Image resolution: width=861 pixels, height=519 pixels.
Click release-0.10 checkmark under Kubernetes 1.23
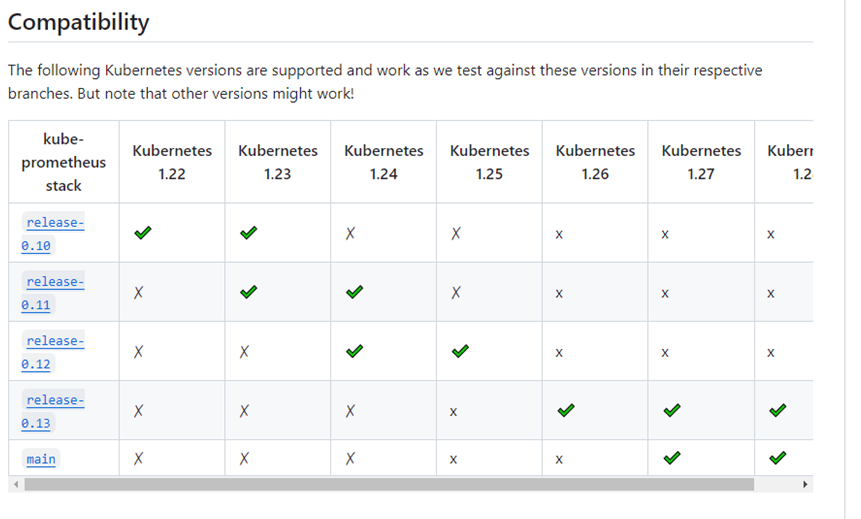click(x=249, y=233)
